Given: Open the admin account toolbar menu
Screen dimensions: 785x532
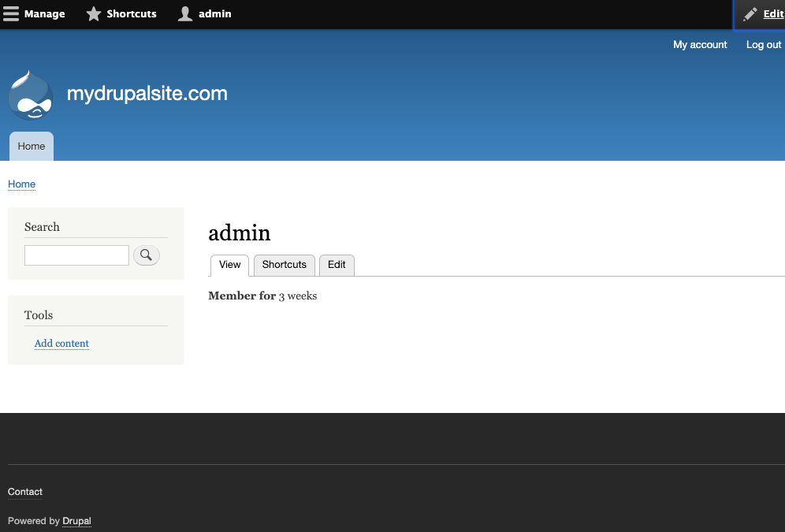Looking at the screenshot, I should click(x=214, y=13).
